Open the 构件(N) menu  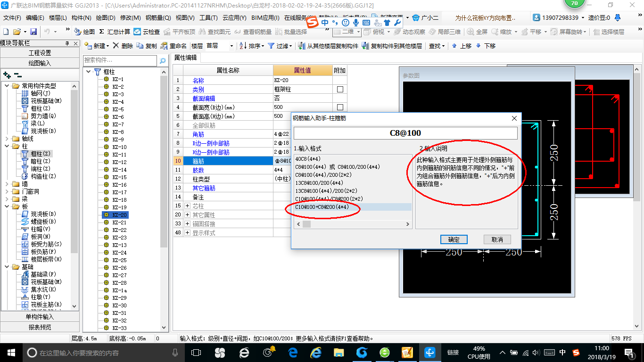tap(81, 18)
